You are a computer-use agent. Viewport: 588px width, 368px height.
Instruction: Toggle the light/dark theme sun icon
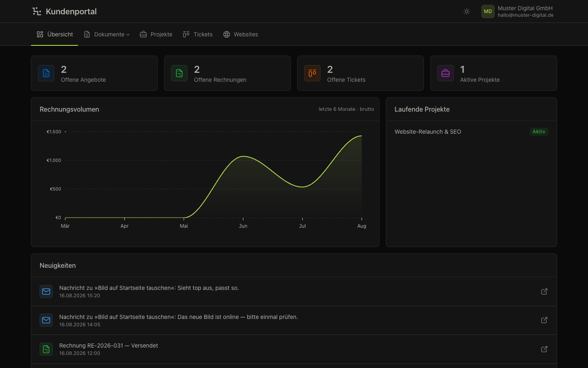(467, 11)
